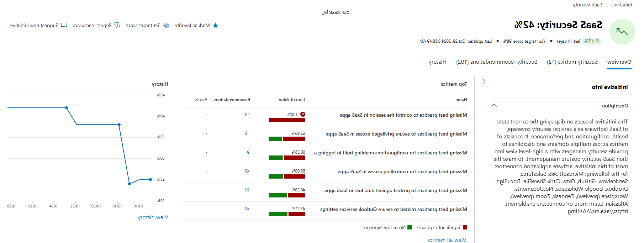Click the Suggest new initiative chat icon

click(x=64, y=26)
